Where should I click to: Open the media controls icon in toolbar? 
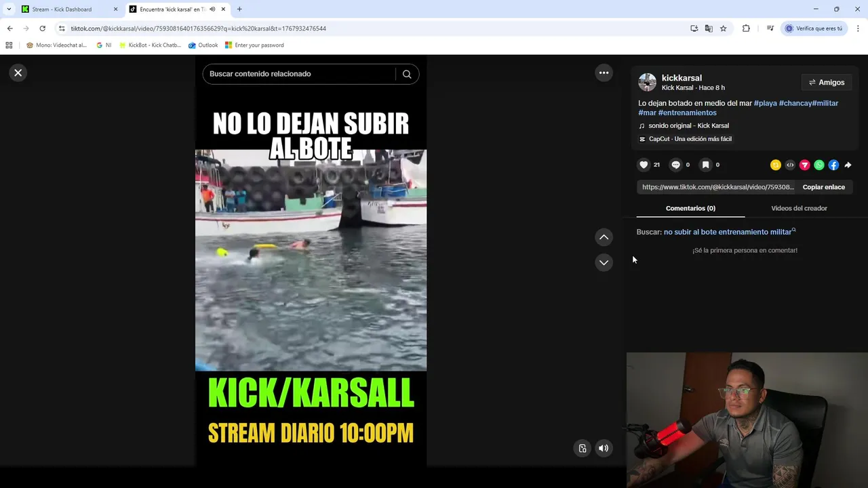(770, 28)
